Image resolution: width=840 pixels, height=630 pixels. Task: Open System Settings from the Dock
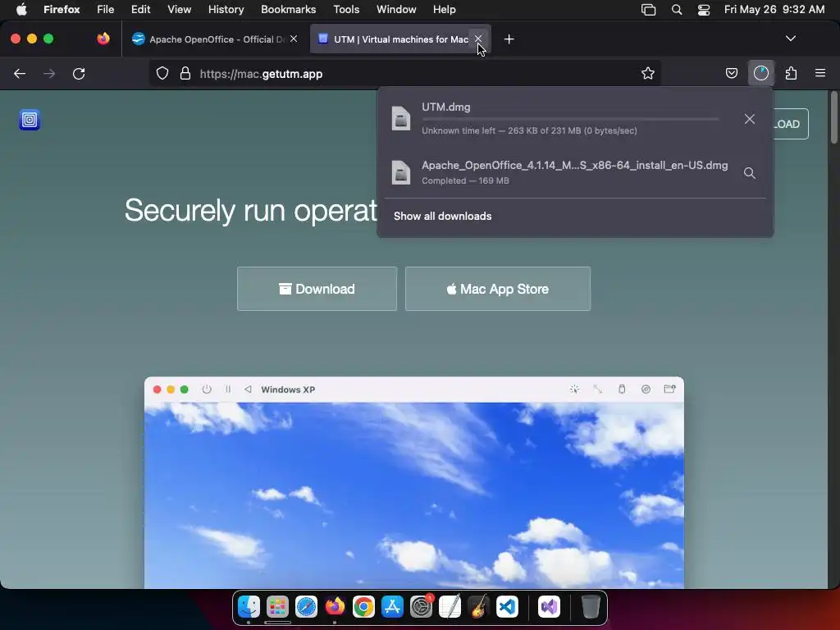421,607
